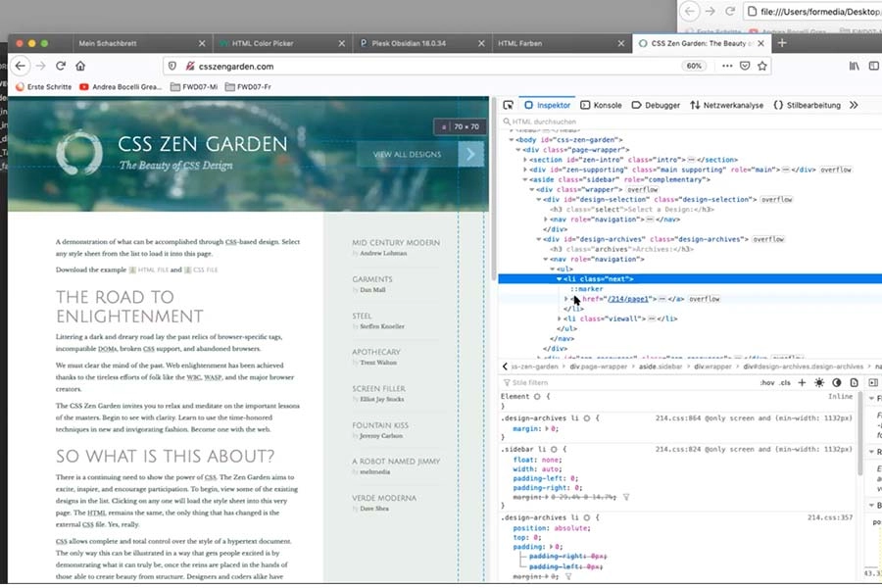
Task: Collapse the li class="next" node
Action: [x=560, y=279]
